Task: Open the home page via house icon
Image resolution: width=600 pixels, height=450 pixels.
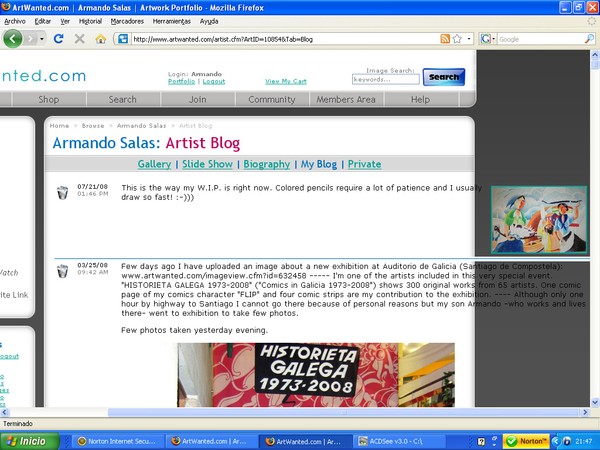Action: pos(101,39)
